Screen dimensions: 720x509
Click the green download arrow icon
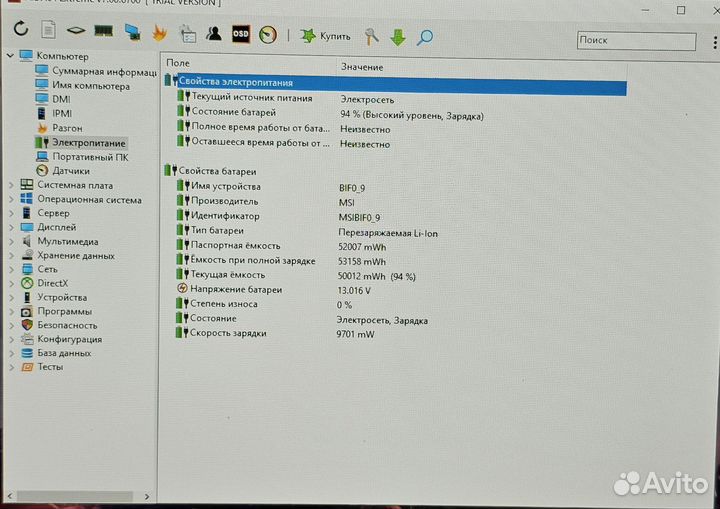(x=398, y=37)
